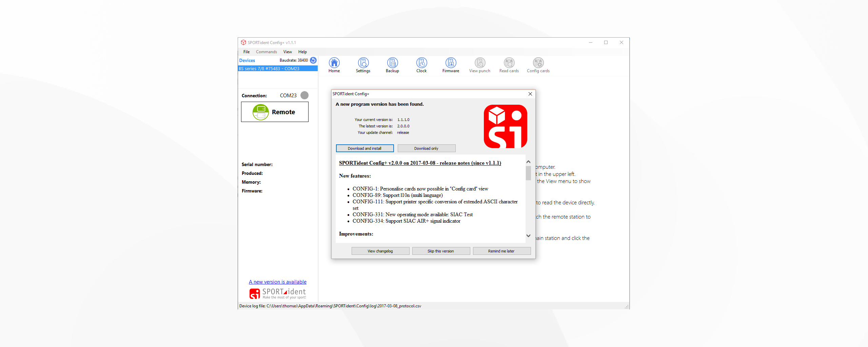Click Remind me later button
Screen dimensions: 868x347
[502, 251]
